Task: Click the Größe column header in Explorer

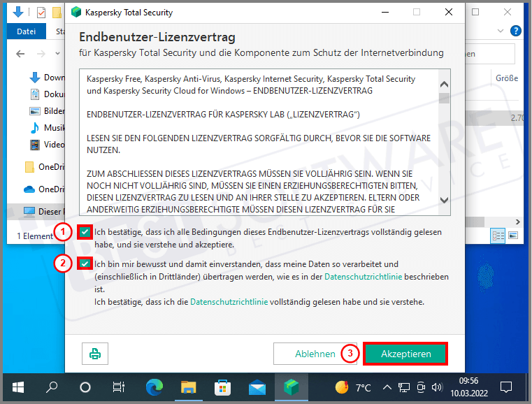Action: click(x=507, y=78)
